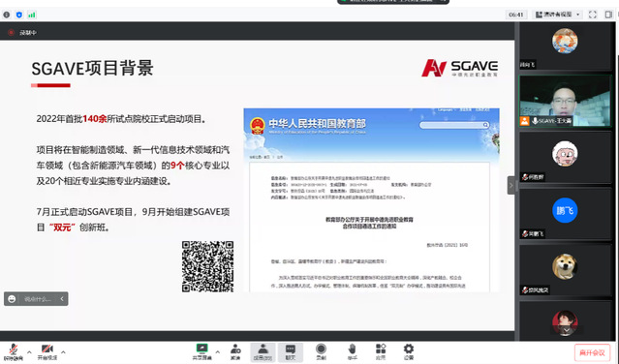Screen dimensions: 619x364
Task: Select the speaker SGAVE video thumbnail
Action: [565, 101]
